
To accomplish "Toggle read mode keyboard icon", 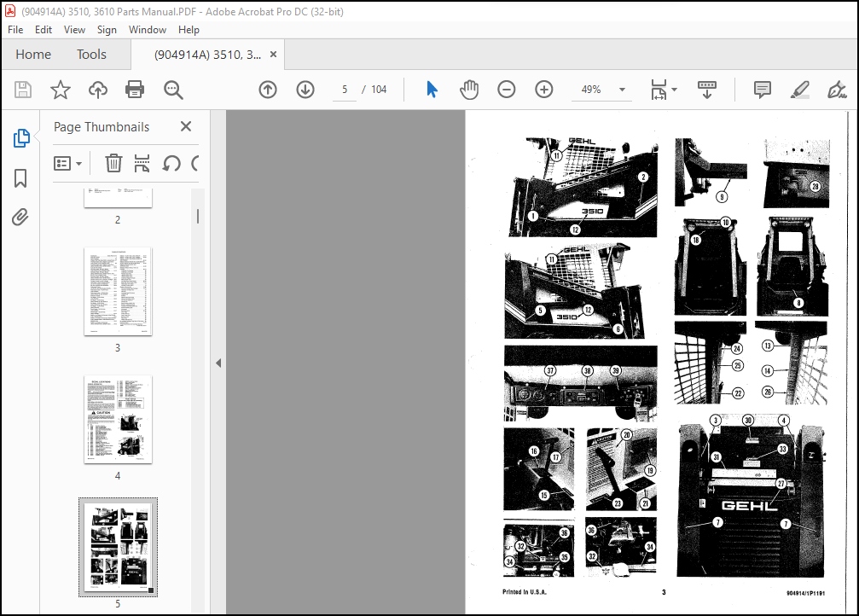I will pos(706,90).
